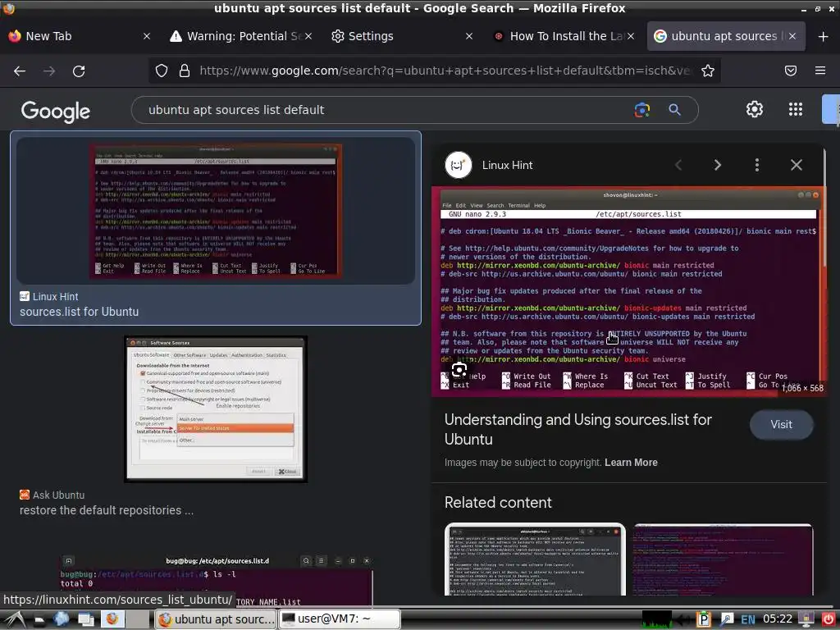Bookmark this page with the star
Image resolution: width=840 pixels, height=630 pixels.
[708, 71]
